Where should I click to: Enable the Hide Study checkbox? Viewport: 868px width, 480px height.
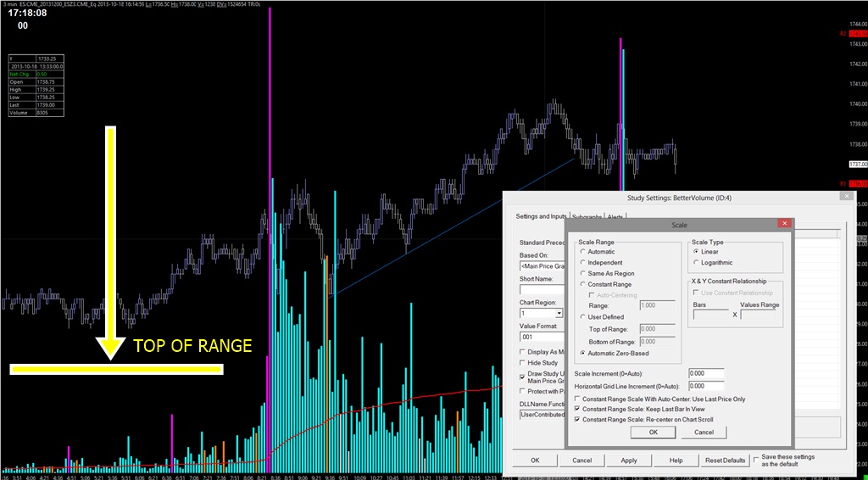click(x=522, y=363)
